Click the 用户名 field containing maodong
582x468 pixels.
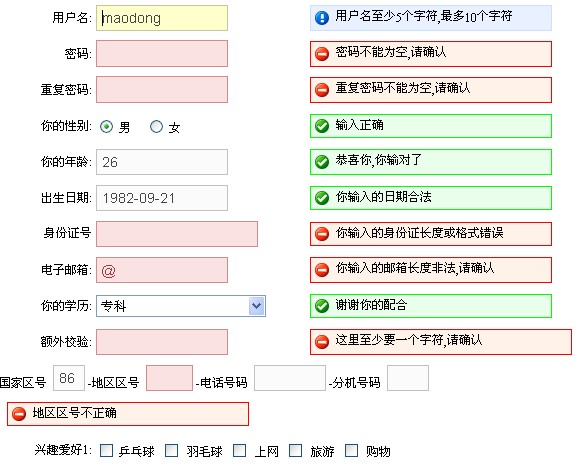162,18
